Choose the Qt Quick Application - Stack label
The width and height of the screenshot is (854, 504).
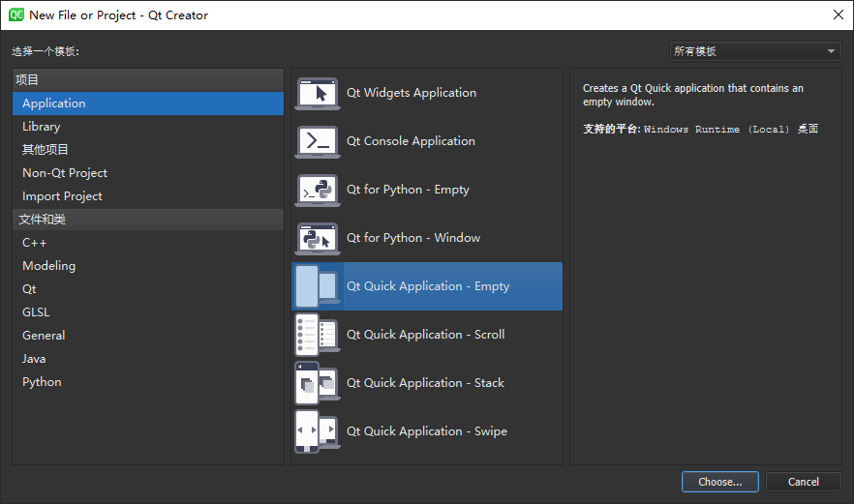[425, 383]
